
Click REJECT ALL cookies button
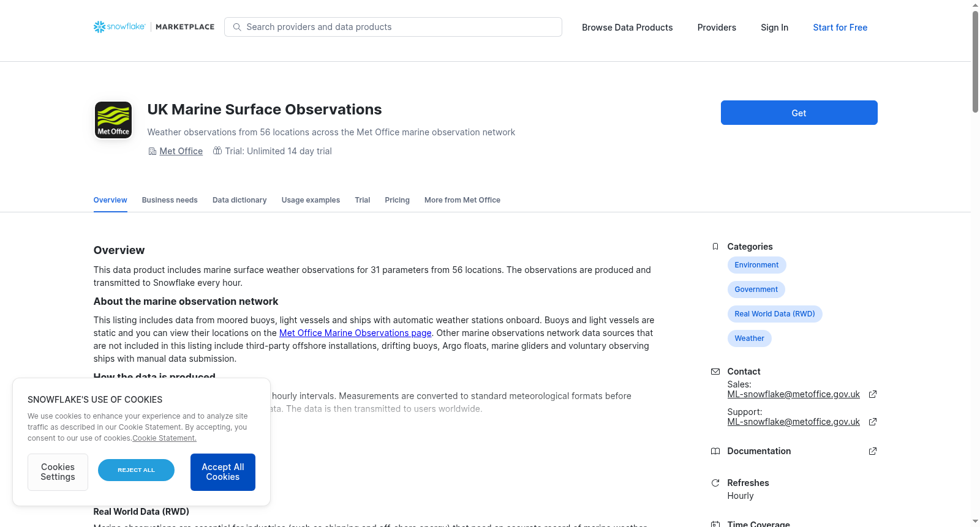(x=136, y=470)
